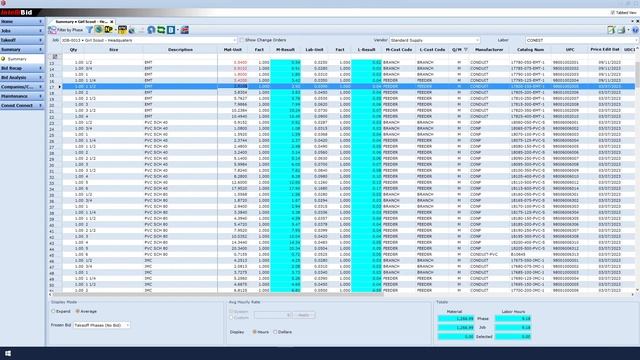Open the Job selection dropdown

coord(235,40)
